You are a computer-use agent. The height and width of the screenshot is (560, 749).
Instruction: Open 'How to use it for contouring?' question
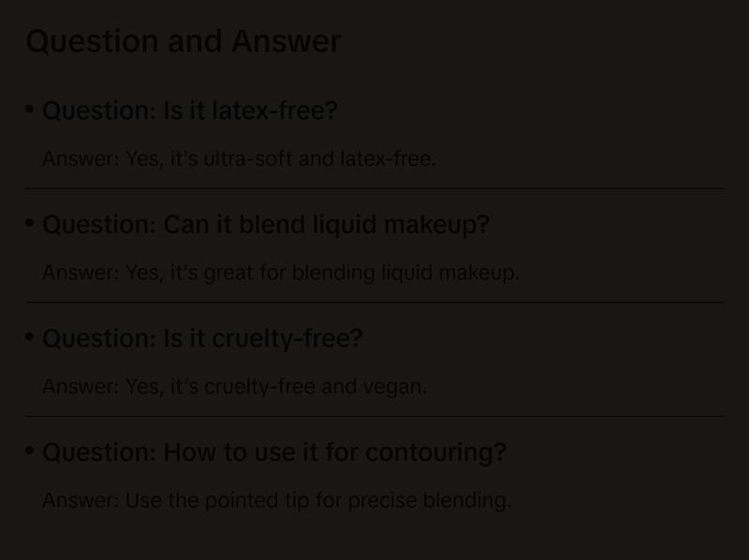point(274,452)
